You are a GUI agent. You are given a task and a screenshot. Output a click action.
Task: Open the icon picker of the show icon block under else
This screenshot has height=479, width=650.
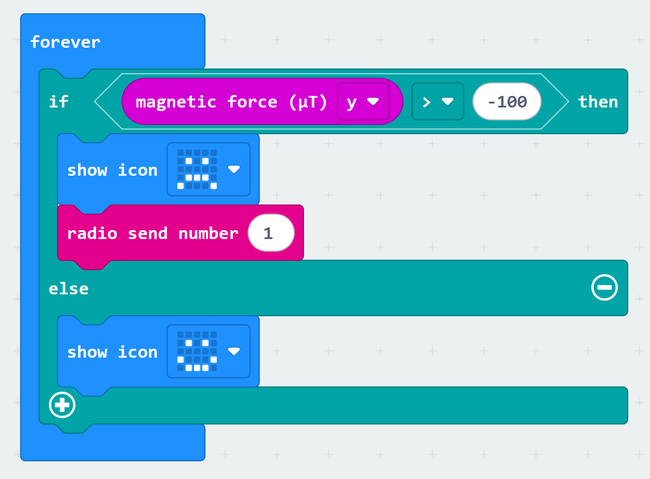click(x=209, y=351)
